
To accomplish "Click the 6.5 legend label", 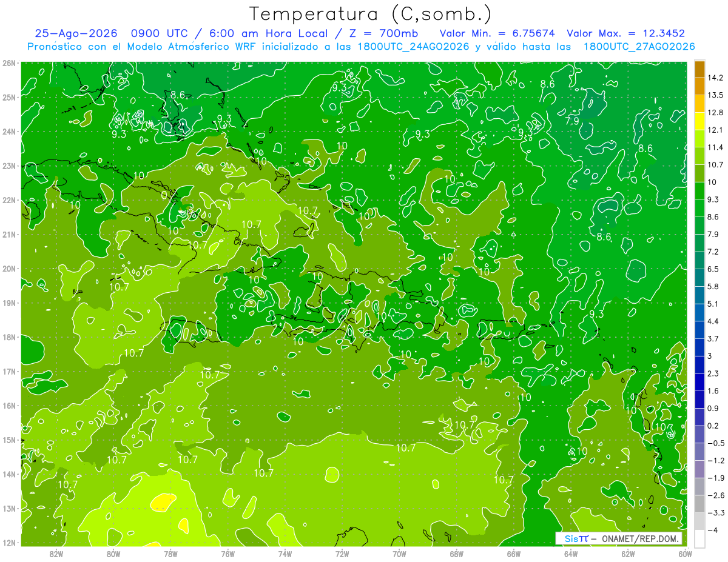I will coord(713,269).
